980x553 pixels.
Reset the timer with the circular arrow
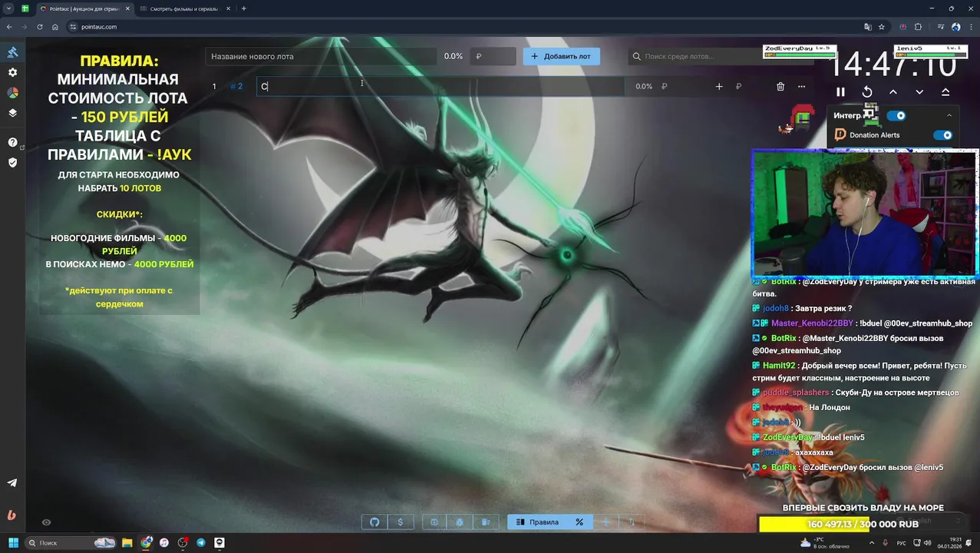tap(867, 91)
